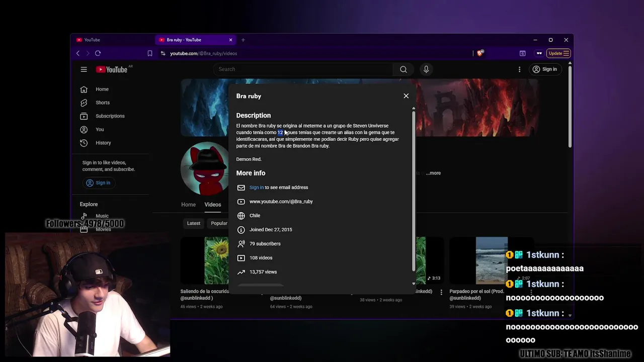Click sidebar Sign in button
This screenshot has width=644, height=362.
(x=98, y=183)
